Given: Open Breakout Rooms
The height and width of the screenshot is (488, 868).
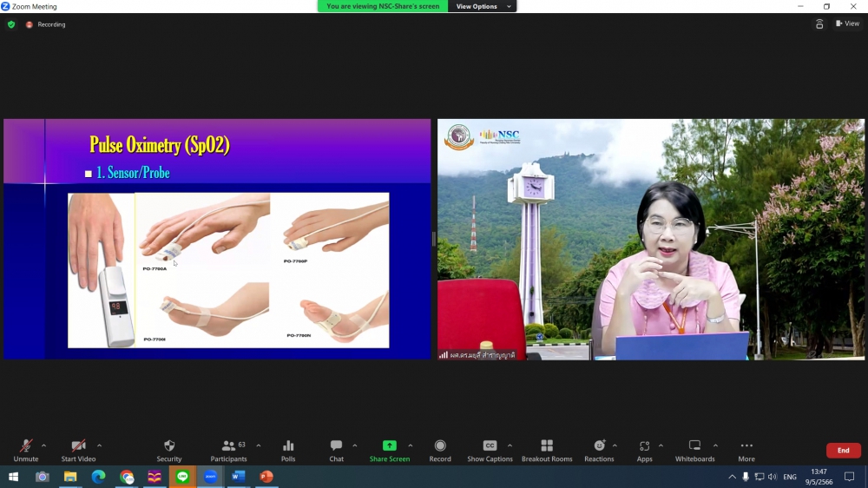Looking at the screenshot, I should (x=547, y=450).
